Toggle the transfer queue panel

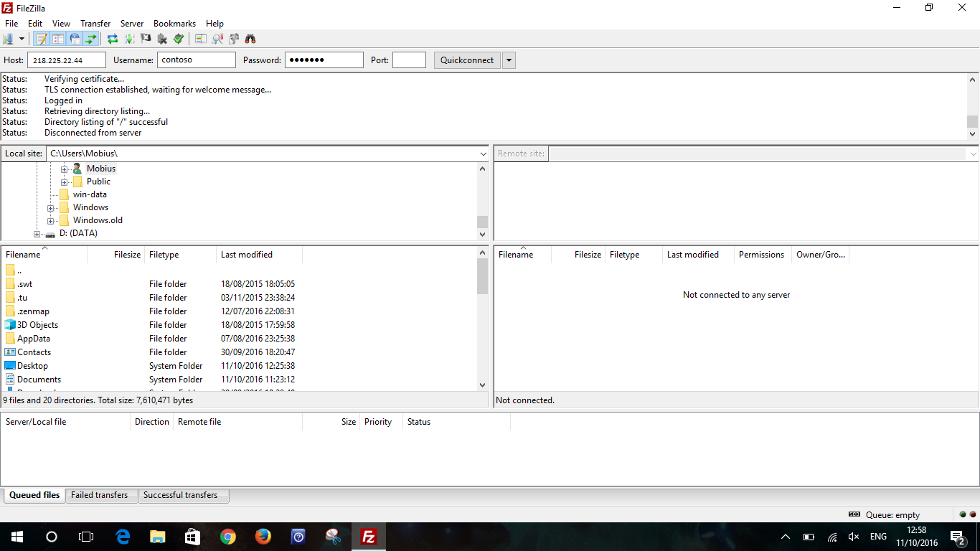pyautogui.click(x=90, y=39)
